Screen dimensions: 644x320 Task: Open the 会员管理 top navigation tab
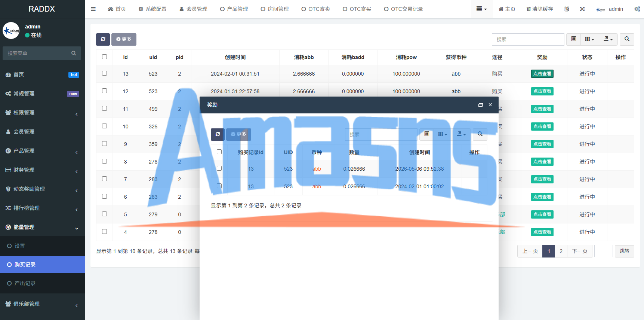pyautogui.click(x=193, y=9)
